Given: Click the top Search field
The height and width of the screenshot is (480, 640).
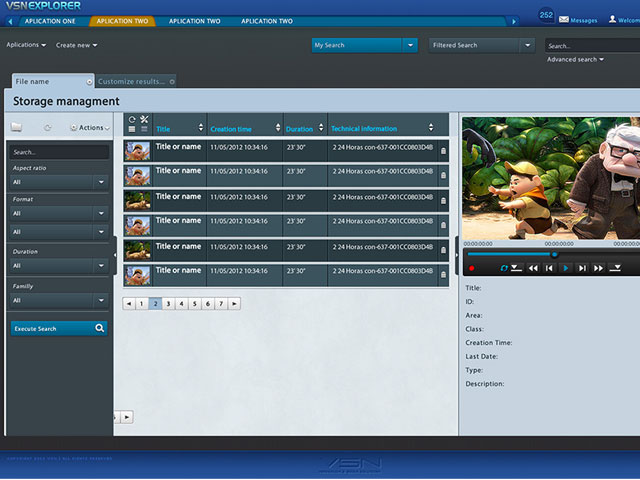Looking at the screenshot, I should coord(593,46).
